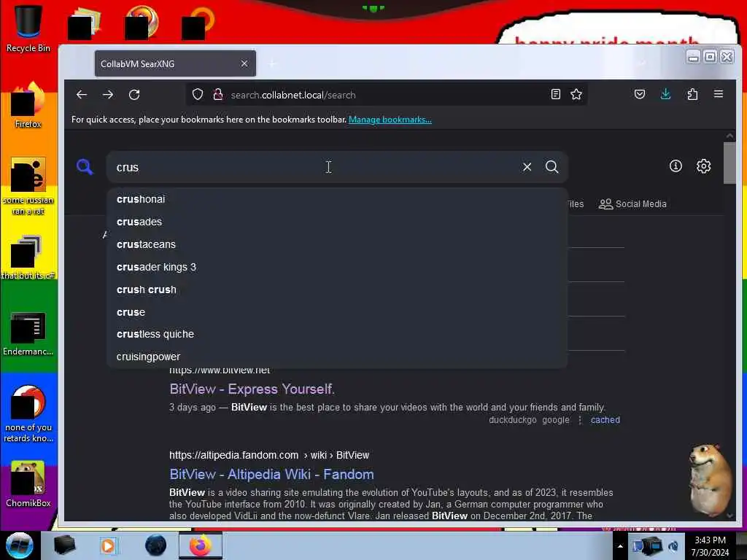The image size is (747, 560).
Task: Select the 'some russian ran a rat' icon
Action: point(28,187)
